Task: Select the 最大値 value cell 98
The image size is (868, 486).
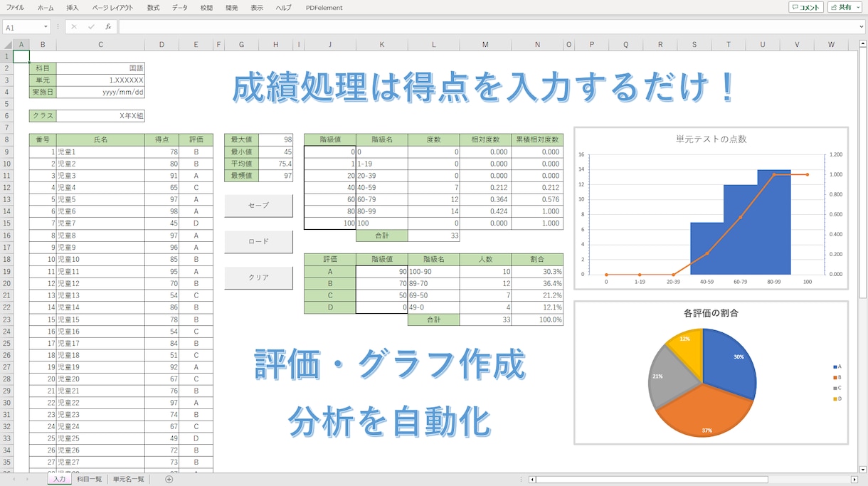Action: pyautogui.click(x=275, y=139)
